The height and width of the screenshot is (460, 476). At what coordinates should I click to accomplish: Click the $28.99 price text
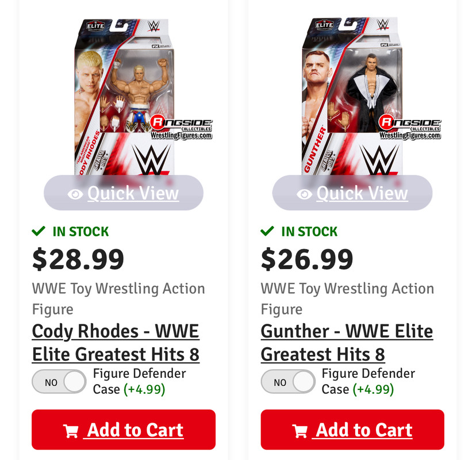click(78, 259)
